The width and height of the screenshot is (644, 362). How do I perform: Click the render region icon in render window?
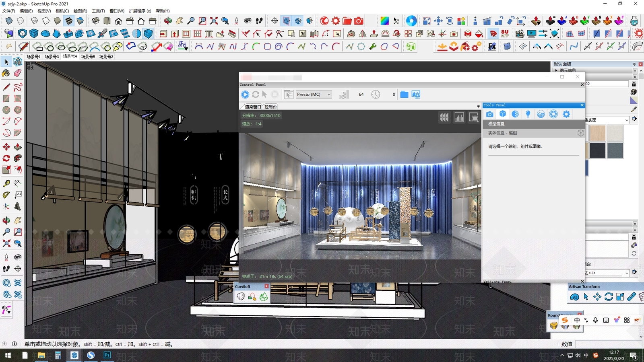(474, 117)
